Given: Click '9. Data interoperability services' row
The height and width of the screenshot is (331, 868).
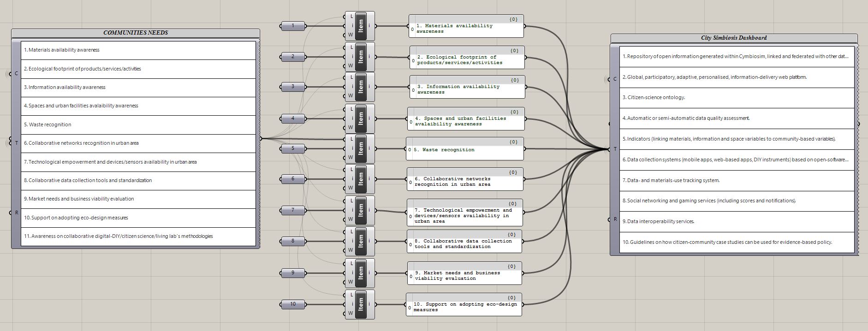Looking at the screenshot, I should (737, 222).
